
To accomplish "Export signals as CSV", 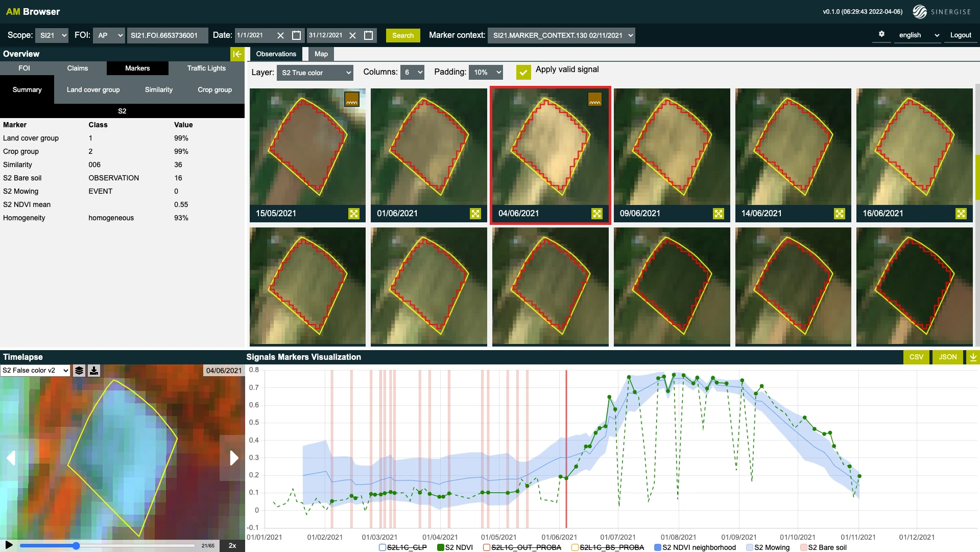I will [916, 357].
